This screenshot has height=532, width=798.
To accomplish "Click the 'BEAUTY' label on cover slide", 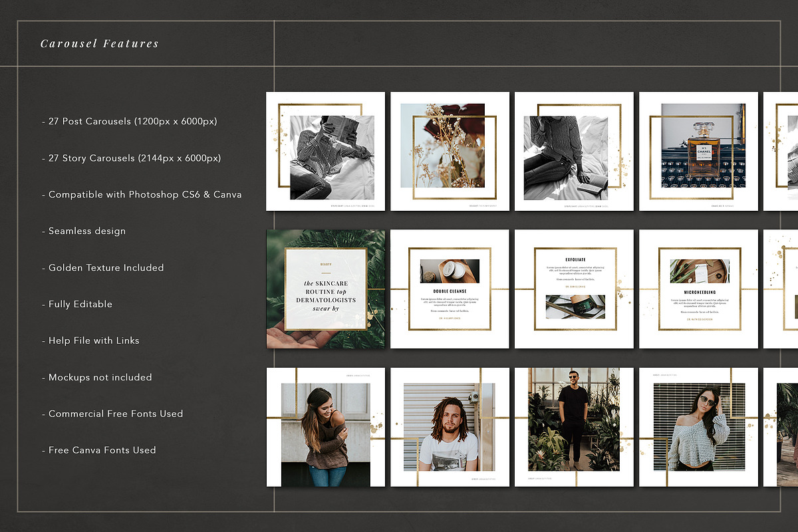I will (326, 264).
